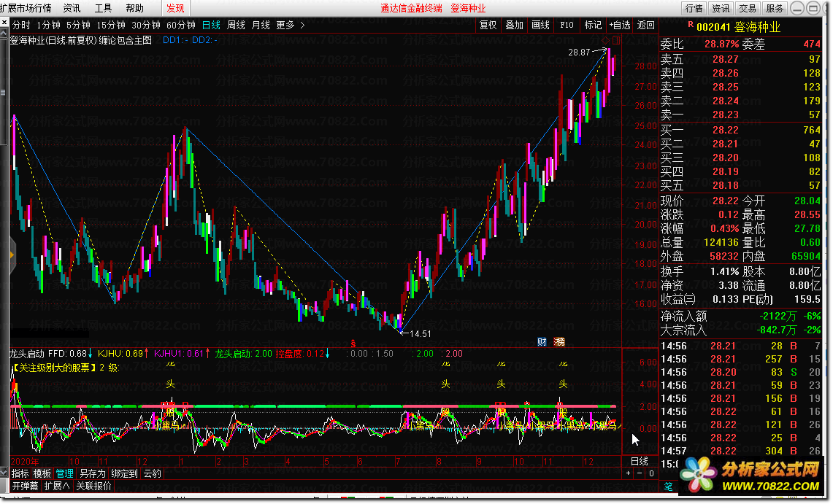Click the 指标 indicator button
The image size is (833, 504).
click(20, 473)
